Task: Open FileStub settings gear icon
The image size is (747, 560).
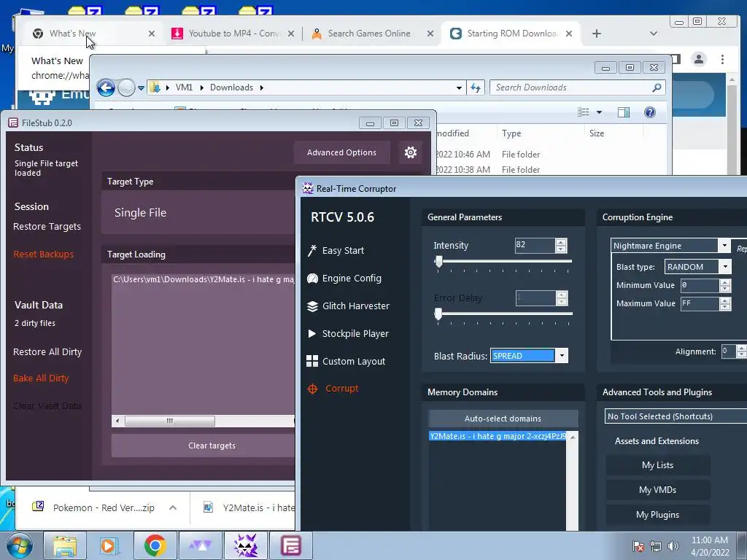Action: (x=410, y=152)
